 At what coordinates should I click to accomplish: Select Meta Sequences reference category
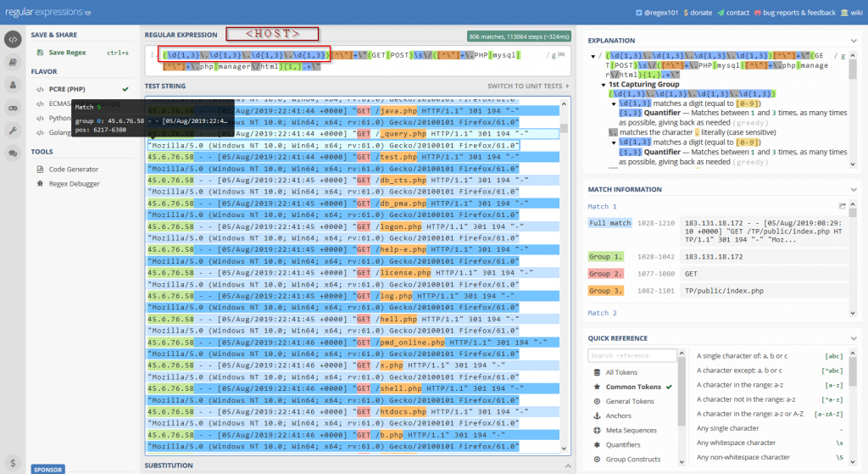tap(632, 430)
